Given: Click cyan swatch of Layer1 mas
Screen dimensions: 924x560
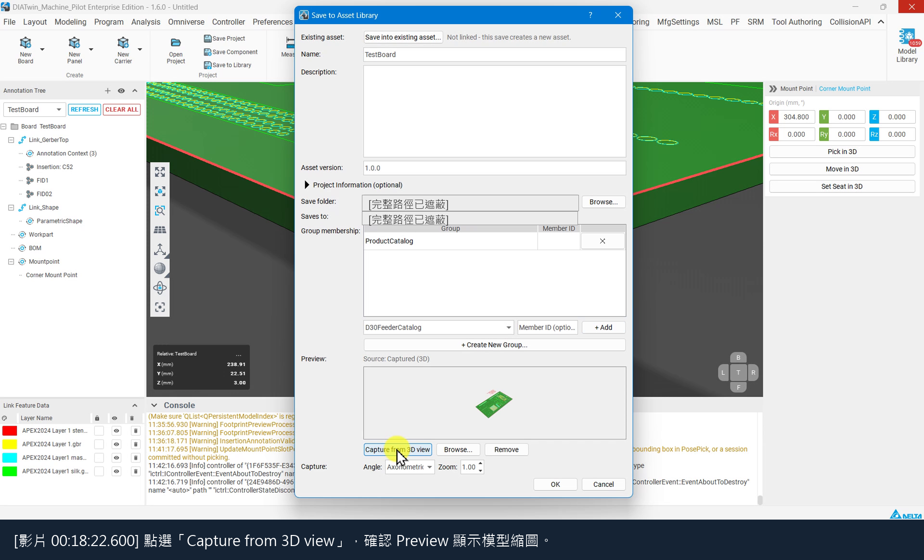Looking at the screenshot, I should point(10,458).
